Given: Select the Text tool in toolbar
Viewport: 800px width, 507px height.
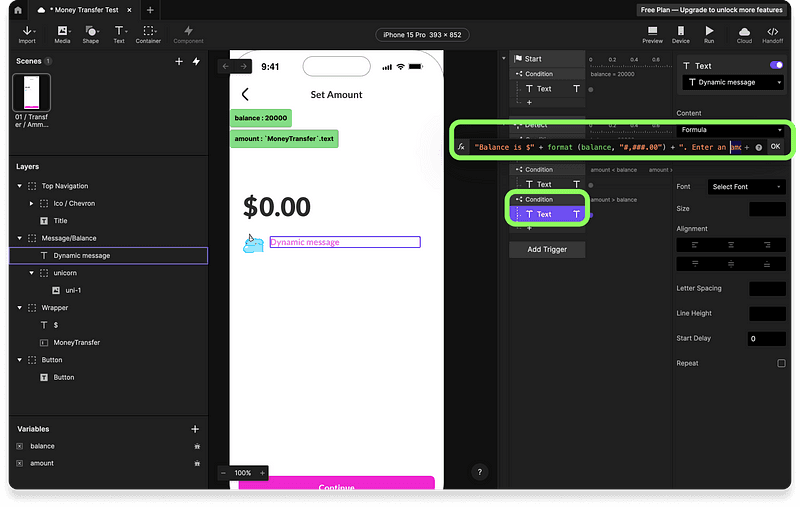Looking at the screenshot, I should pyautogui.click(x=119, y=35).
